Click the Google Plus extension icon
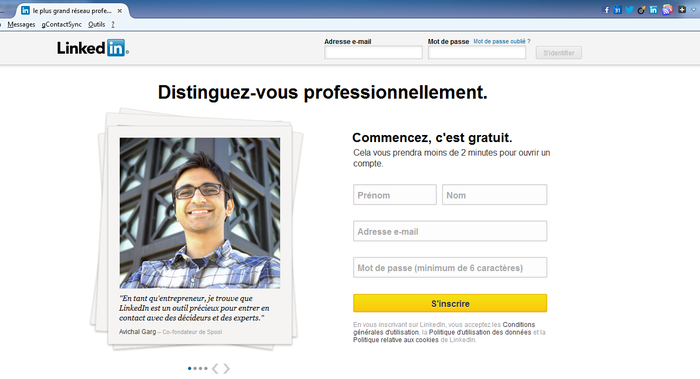700x379 pixels. tap(682, 9)
